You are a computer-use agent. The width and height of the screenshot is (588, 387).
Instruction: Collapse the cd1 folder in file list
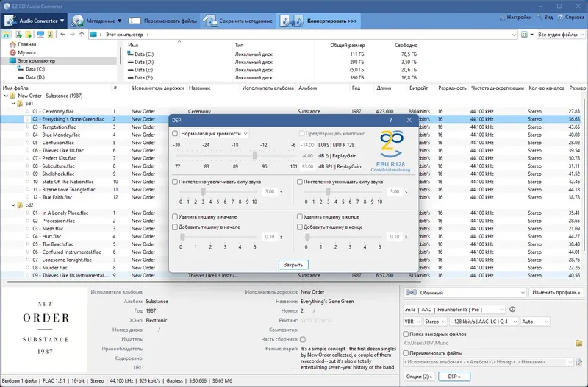[x=13, y=104]
